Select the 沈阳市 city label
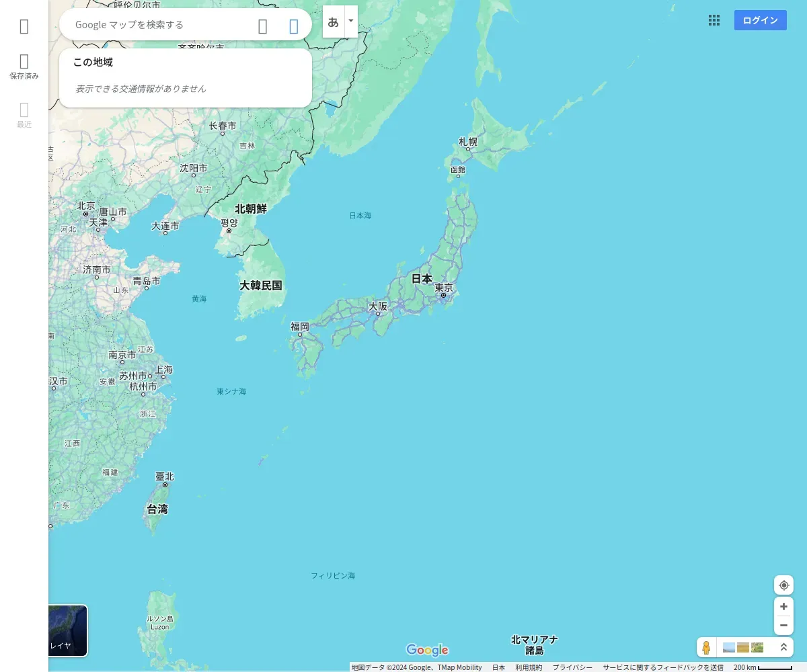807x672 pixels. pos(194,169)
